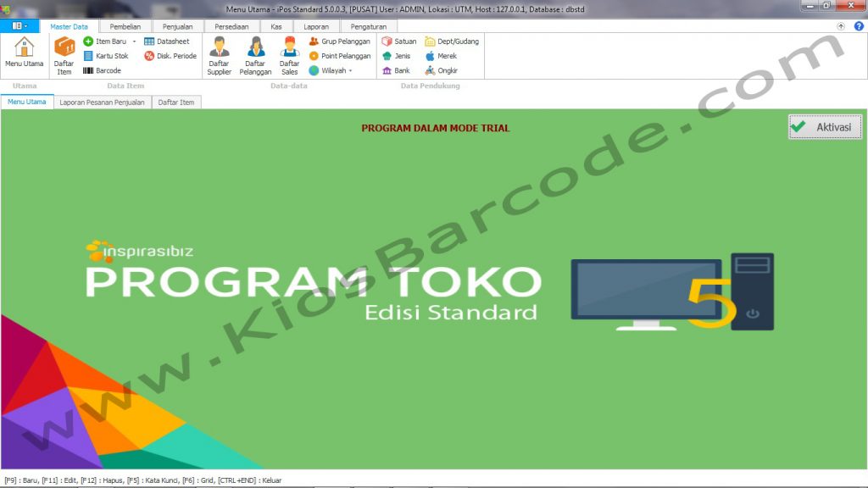868x488 pixels.
Task: Open the Datasheet view
Action: point(167,42)
